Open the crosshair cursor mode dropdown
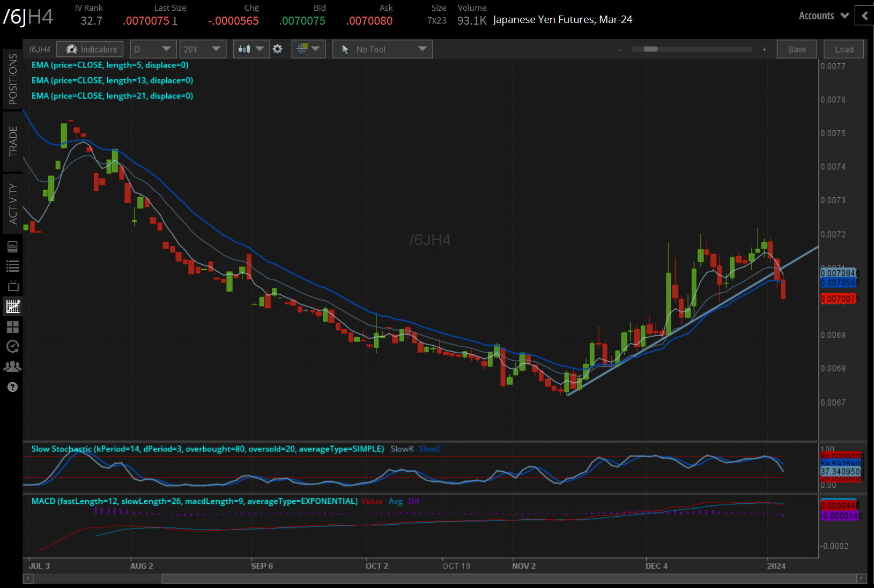This screenshot has height=588, width=874. pyautogui.click(x=308, y=49)
